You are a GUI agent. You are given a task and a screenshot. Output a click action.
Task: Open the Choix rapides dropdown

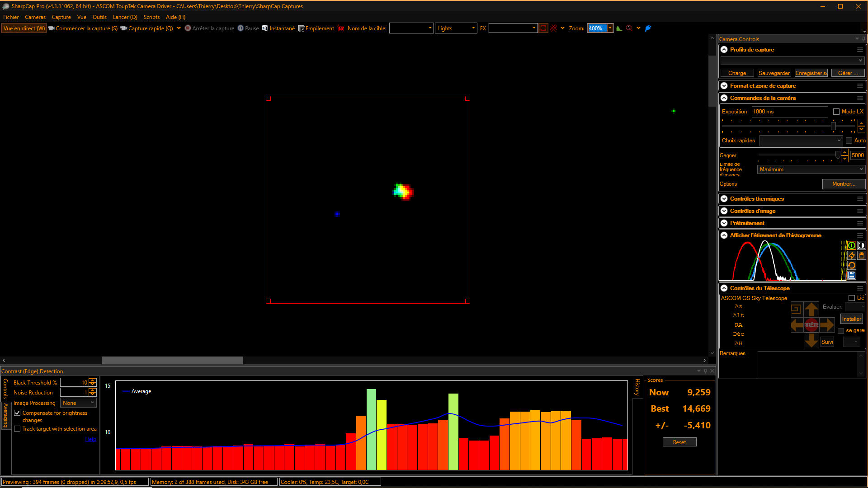pos(801,141)
